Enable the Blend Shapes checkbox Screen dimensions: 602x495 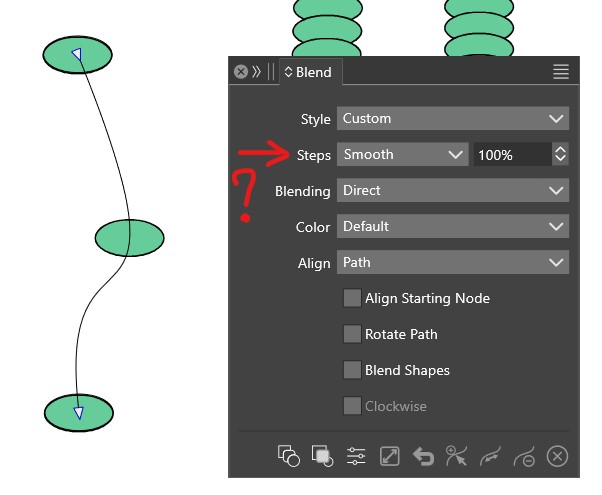point(352,370)
